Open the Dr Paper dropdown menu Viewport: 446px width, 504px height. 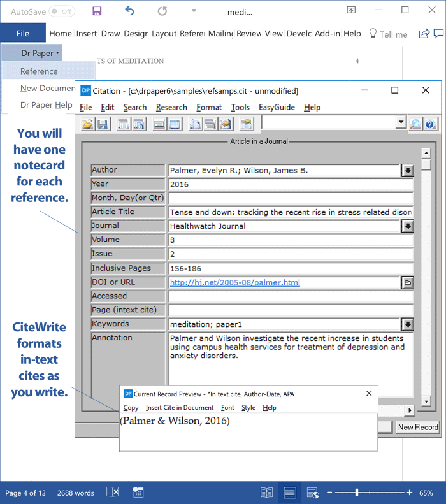[x=40, y=53]
